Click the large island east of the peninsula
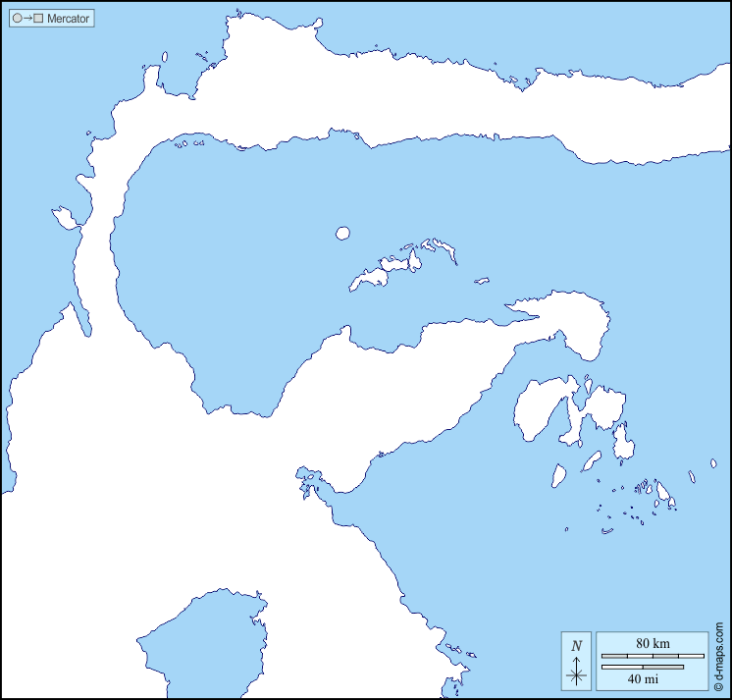The height and width of the screenshot is (700, 732). pyautogui.click(x=538, y=407)
